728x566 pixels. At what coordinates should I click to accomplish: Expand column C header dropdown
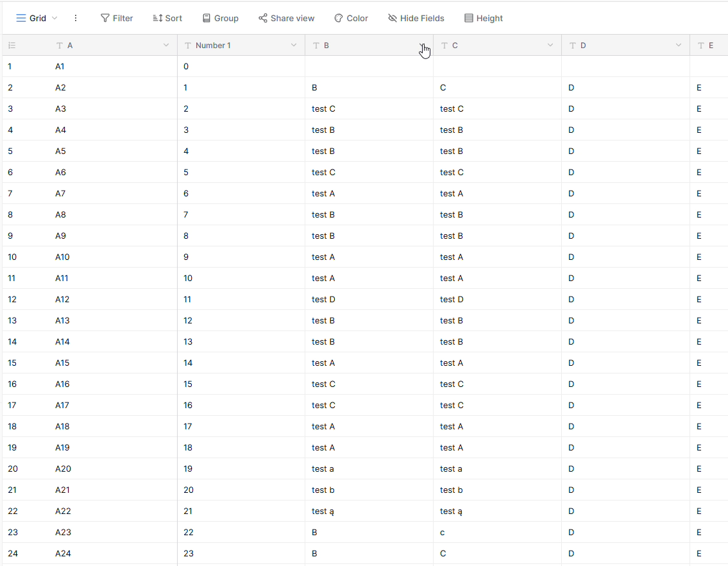550,45
